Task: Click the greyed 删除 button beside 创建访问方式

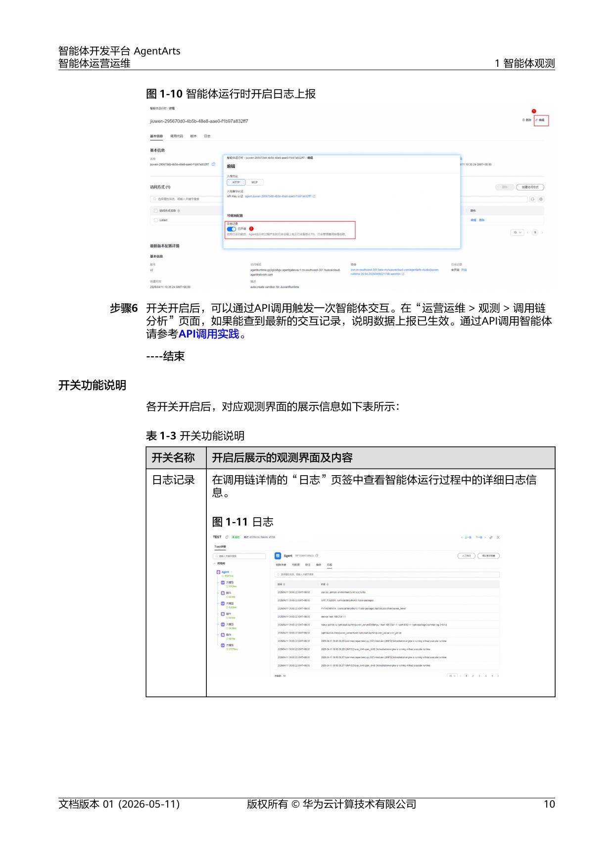Action: click(x=504, y=187)
